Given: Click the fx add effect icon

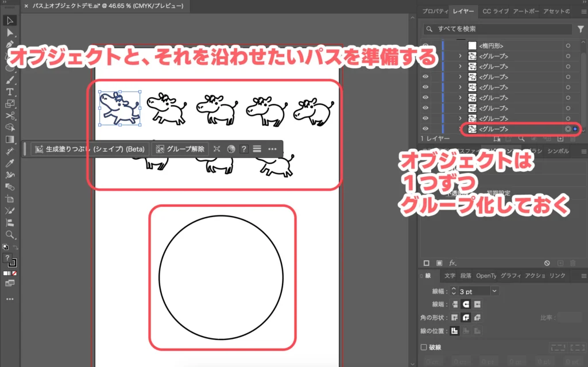Looking at the screenshot, I should (452, 263).
